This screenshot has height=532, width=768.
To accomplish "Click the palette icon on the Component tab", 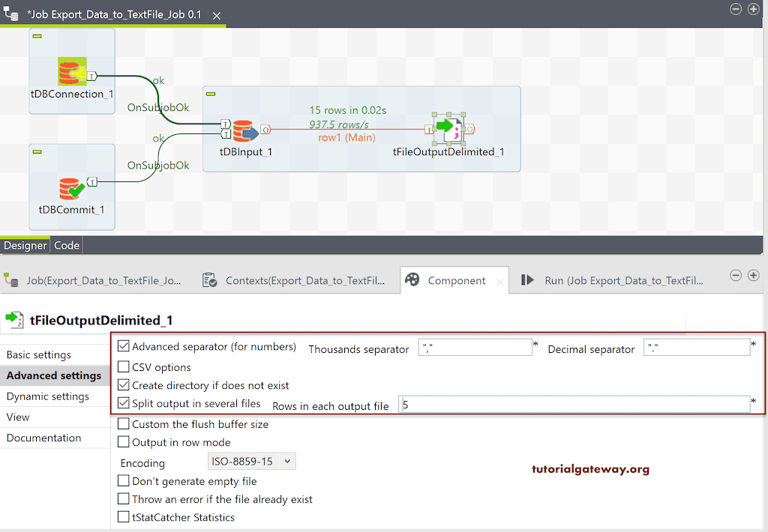I will tap(411, 279).
